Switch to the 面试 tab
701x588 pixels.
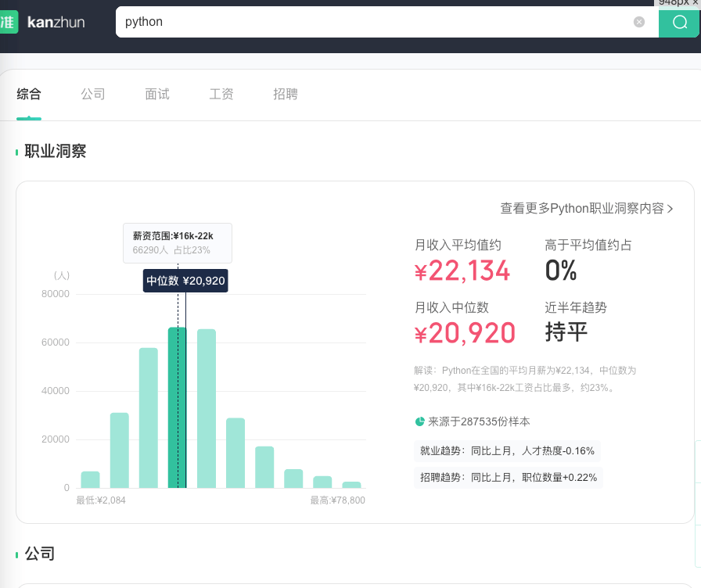156,94
